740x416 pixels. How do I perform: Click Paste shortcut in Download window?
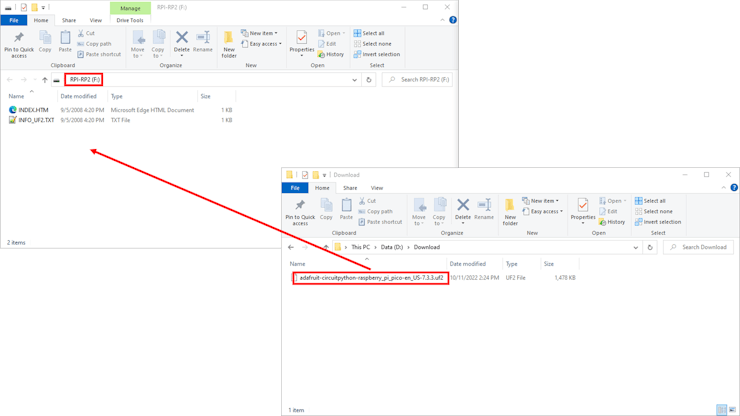[380, 222]
